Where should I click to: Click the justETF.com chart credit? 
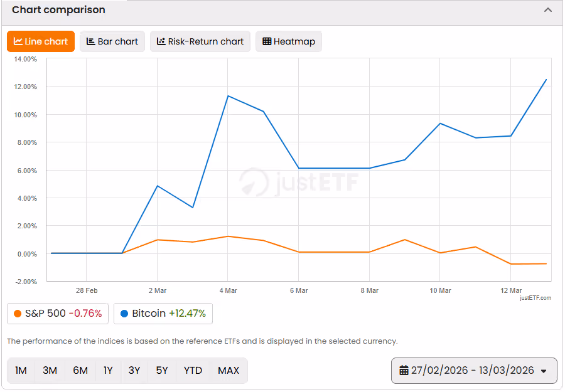[x=535, y=298]
